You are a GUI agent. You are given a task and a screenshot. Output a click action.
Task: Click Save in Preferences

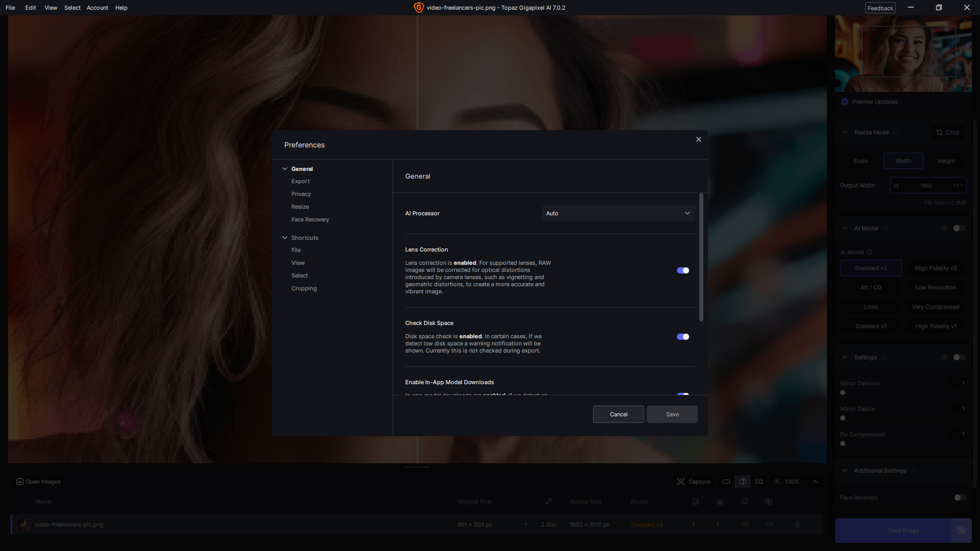(x=672, y=414)
